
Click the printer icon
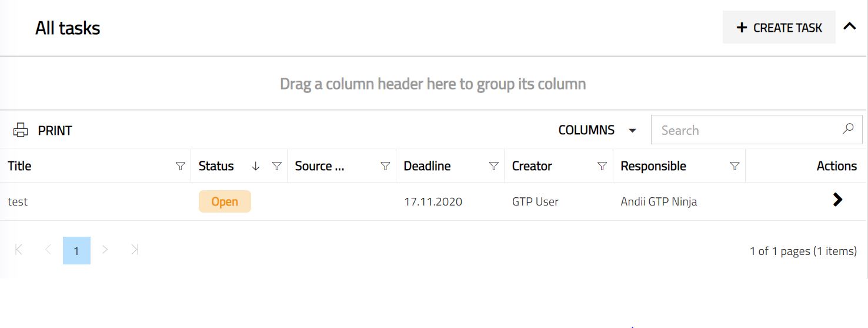pos(21,130)
